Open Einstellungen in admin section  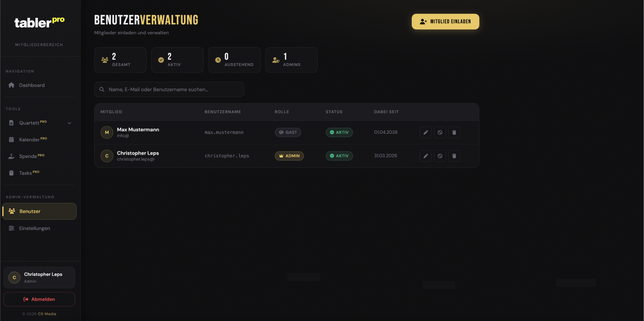[x=34, y=228]
